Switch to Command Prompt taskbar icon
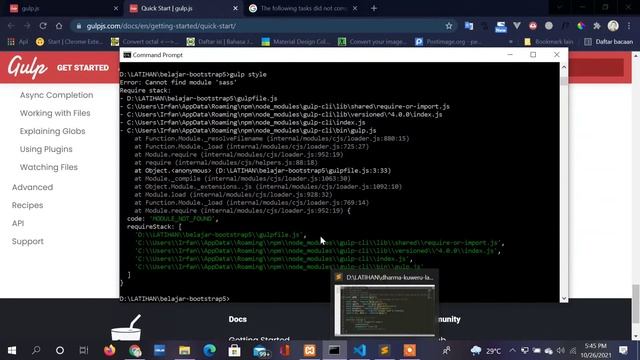This screenshot has height=360, width=640. (334, 350)
